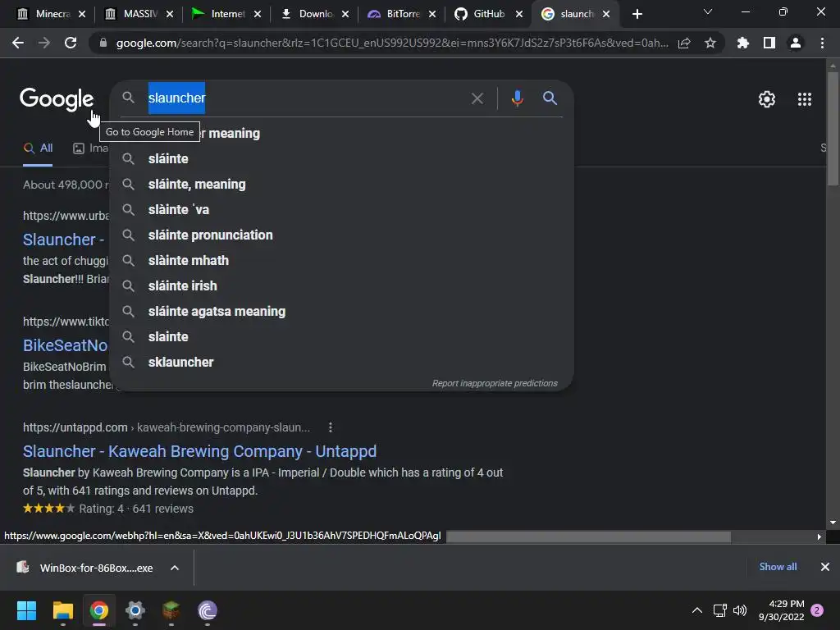
Task: Choose suggestion 'slainte' without accent
Action: click(342, 337)
